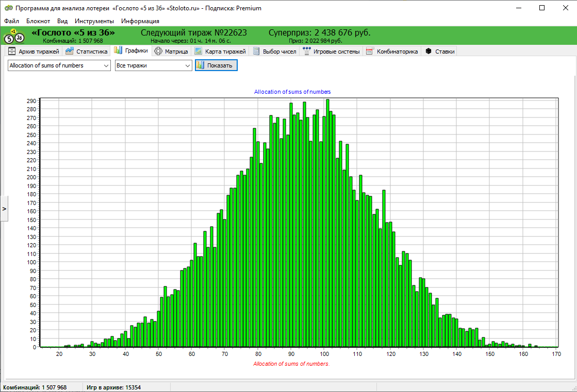The width and height of the screenshot is (577, 392).
Task: Open the Информация menu
Action: point(140,21)
